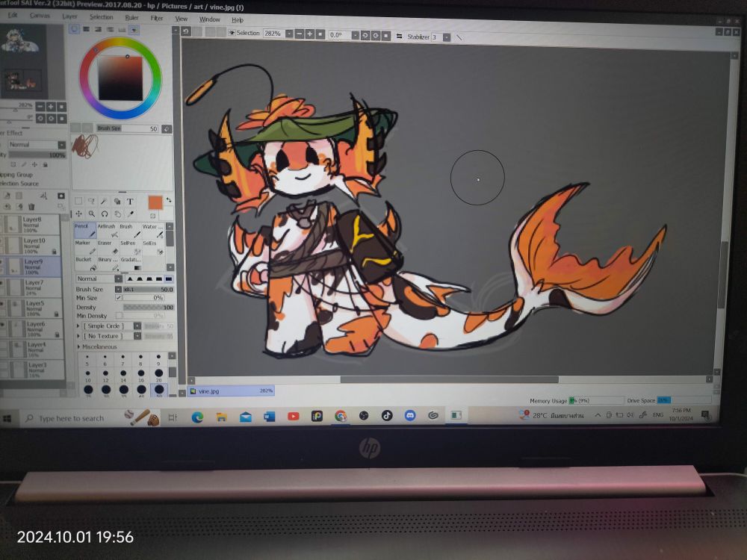Click the orange foreground color swatch

click(x=155, y=202)
